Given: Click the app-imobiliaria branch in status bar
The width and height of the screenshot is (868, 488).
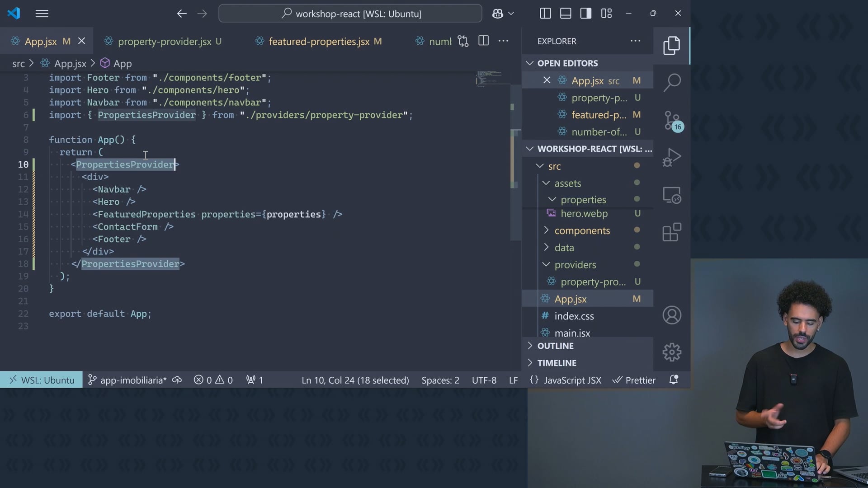Looking at the screenshot, I should coord(133,380).
